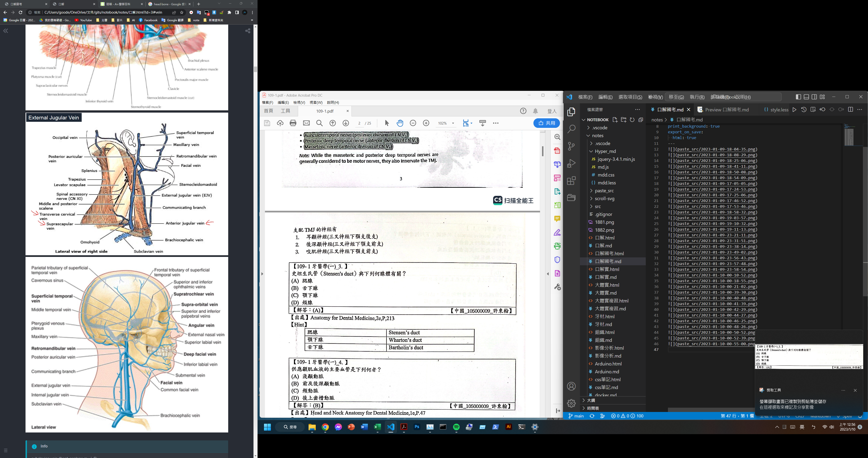
Task: Go to next PDF page arrow
Action: click(x=346, y=123)
